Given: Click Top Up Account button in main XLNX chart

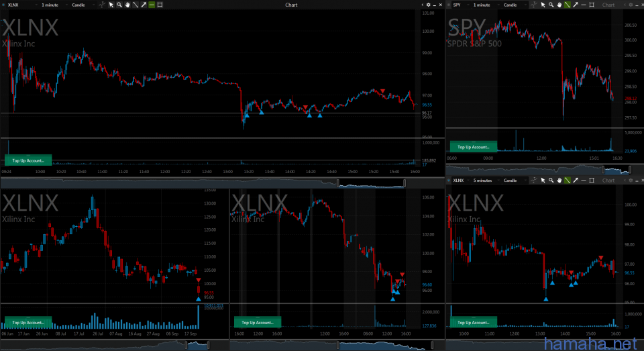Looking at the screenshot, I should click(28, 160).
